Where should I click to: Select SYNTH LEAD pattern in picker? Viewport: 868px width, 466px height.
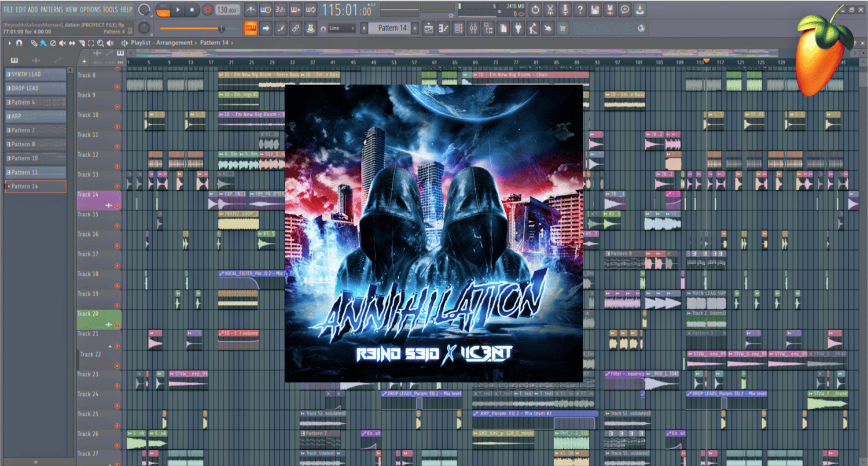36,74
